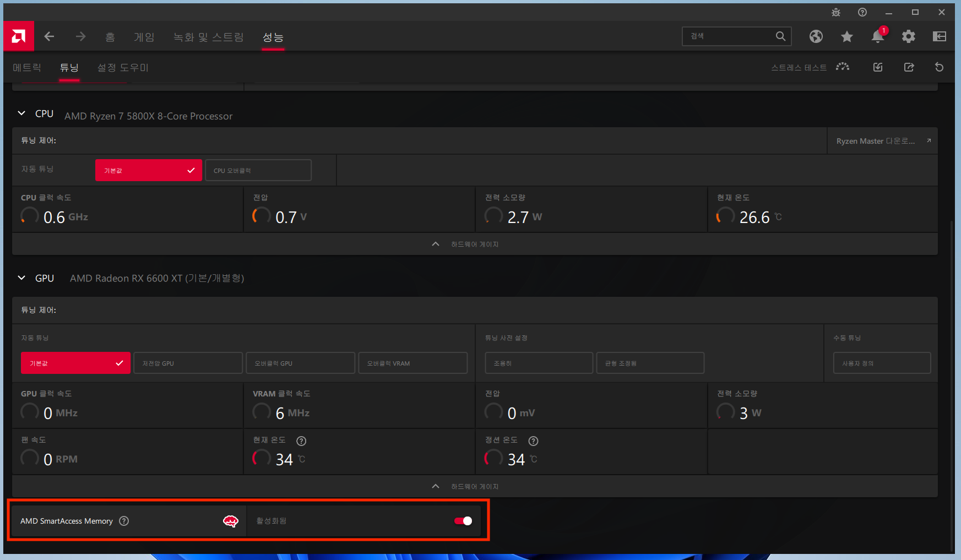Select CPU 기본값 tuning option
The width and height of the screenshot is (961, 560).
(x=149, y=170)
